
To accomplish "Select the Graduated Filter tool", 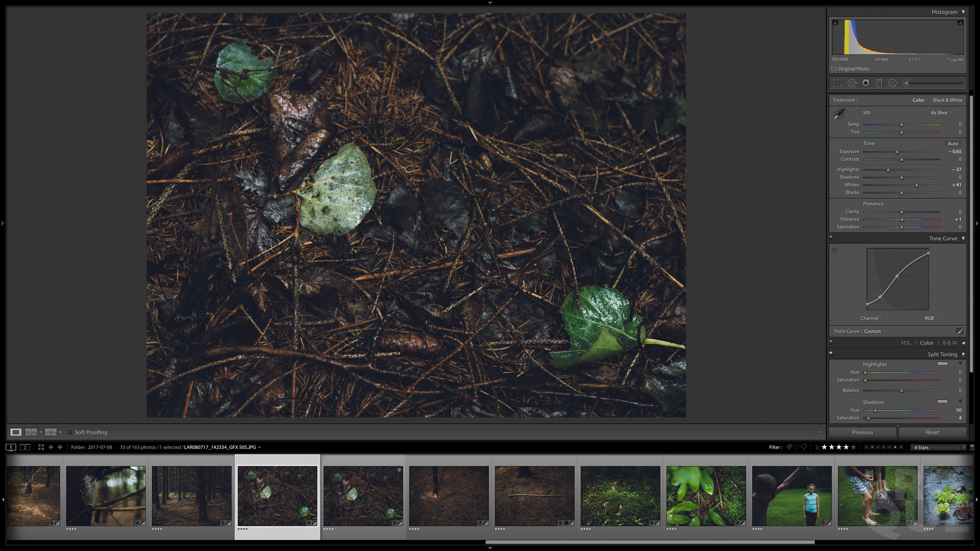I will 879,83.
